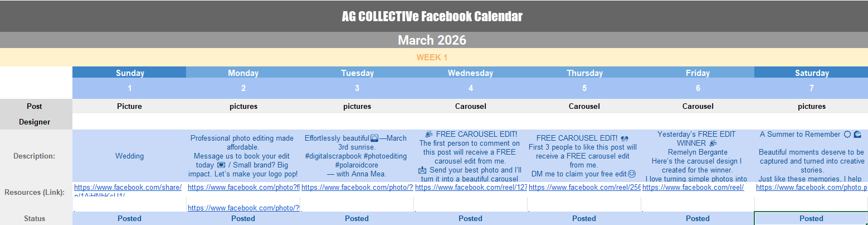Open Wednesday's Facebook reel resource link

tap(471, 188)
